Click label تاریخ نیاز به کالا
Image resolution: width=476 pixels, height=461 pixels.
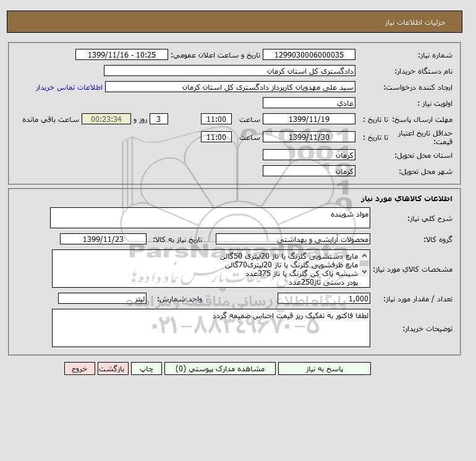tap(177, 239)
